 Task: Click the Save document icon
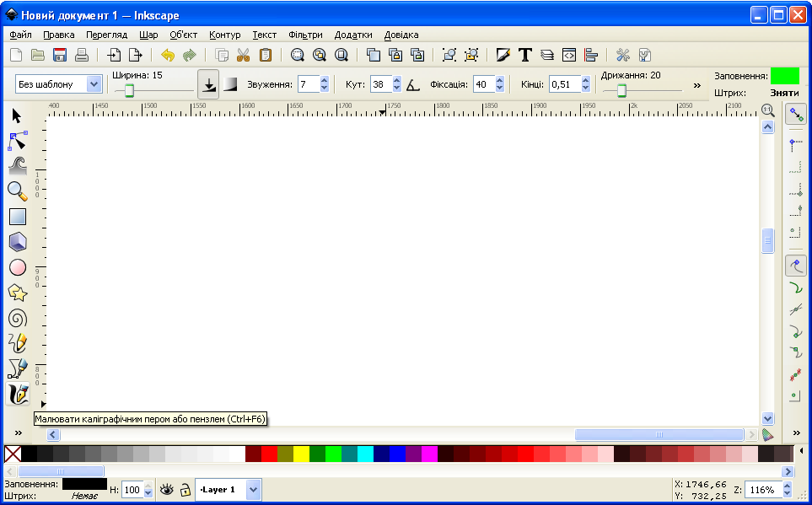pyautogui.click(x=60, y=56)
